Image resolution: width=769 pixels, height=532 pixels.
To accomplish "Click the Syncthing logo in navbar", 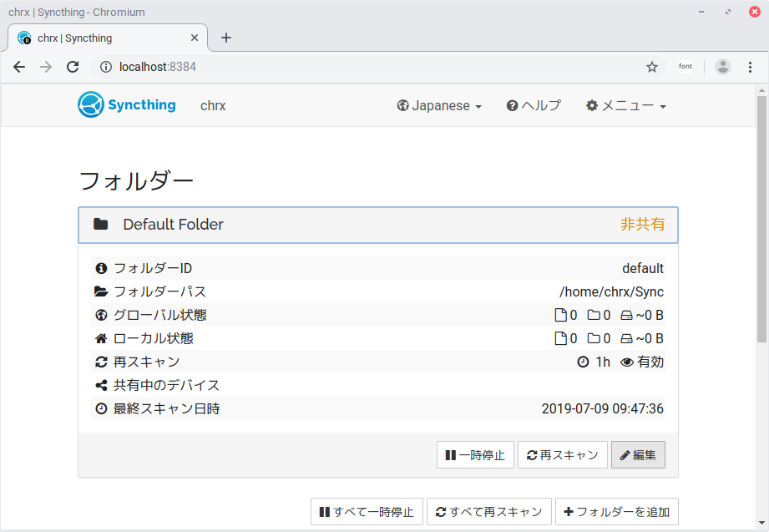I will coord(126,105).
